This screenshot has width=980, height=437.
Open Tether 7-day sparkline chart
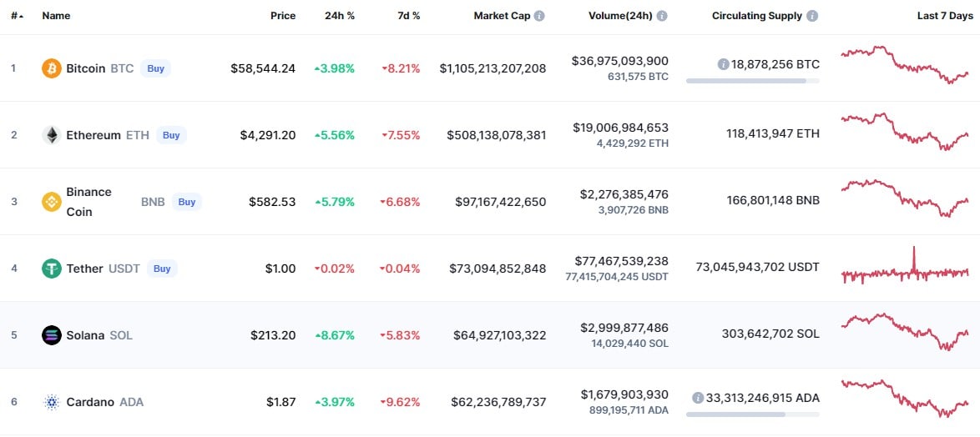905,267
